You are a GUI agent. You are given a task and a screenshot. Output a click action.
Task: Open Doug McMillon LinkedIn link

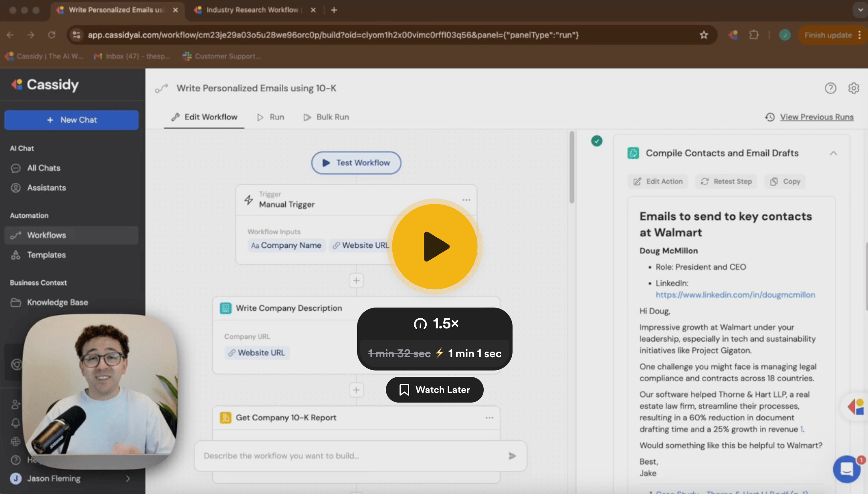point(735,295)
